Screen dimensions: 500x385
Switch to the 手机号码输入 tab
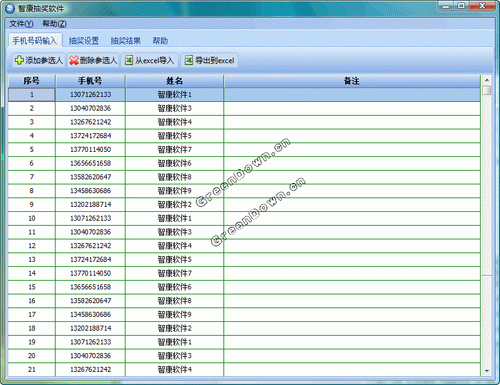[x=35, y=41]
